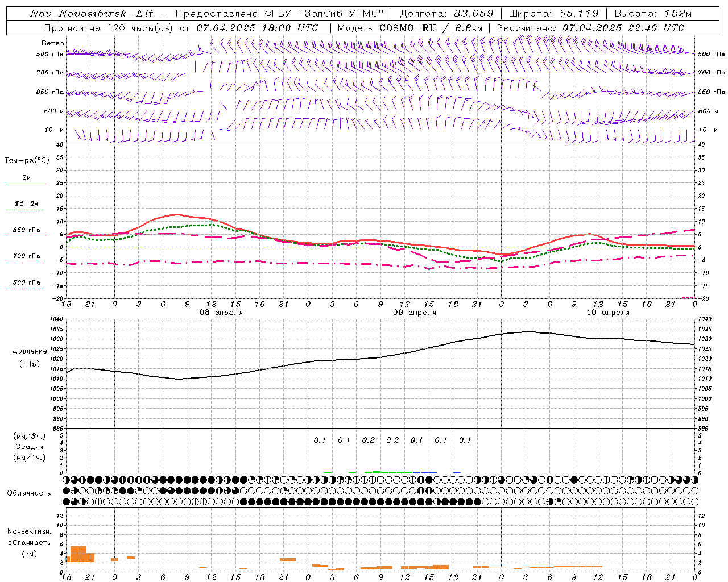Click the 500 м wind level label on left
728x582 pixels.
coord(54,111)
